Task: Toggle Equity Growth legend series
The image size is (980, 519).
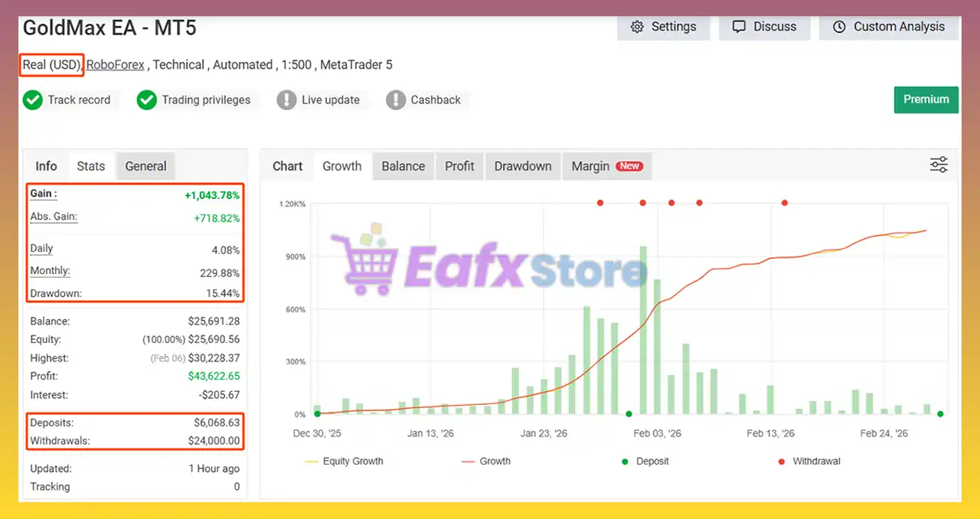Action: pyautogui.click(x=344, y=462)
